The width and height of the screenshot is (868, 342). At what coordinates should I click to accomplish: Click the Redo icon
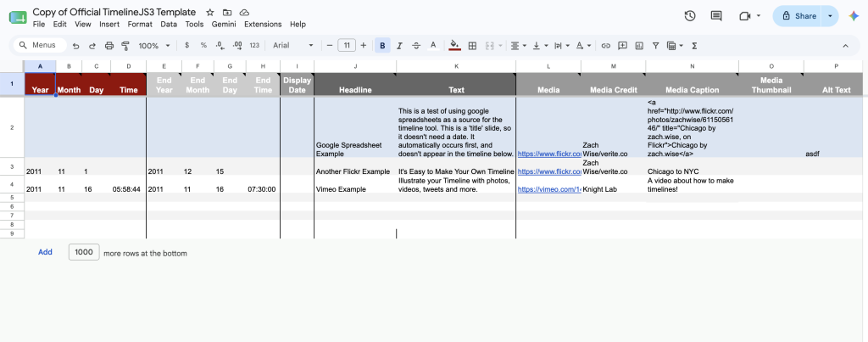tap(92, 46)
